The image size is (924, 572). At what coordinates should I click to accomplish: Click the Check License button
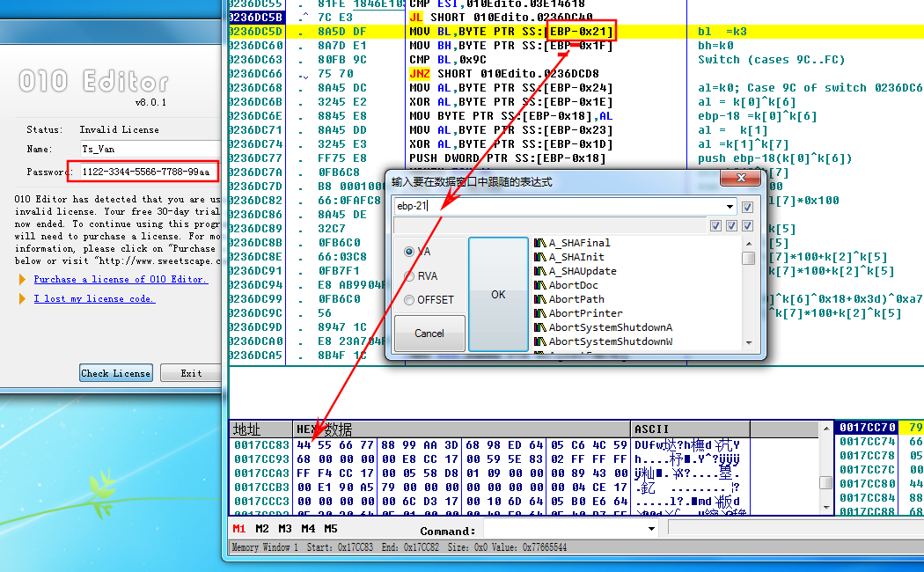point(116,373)
